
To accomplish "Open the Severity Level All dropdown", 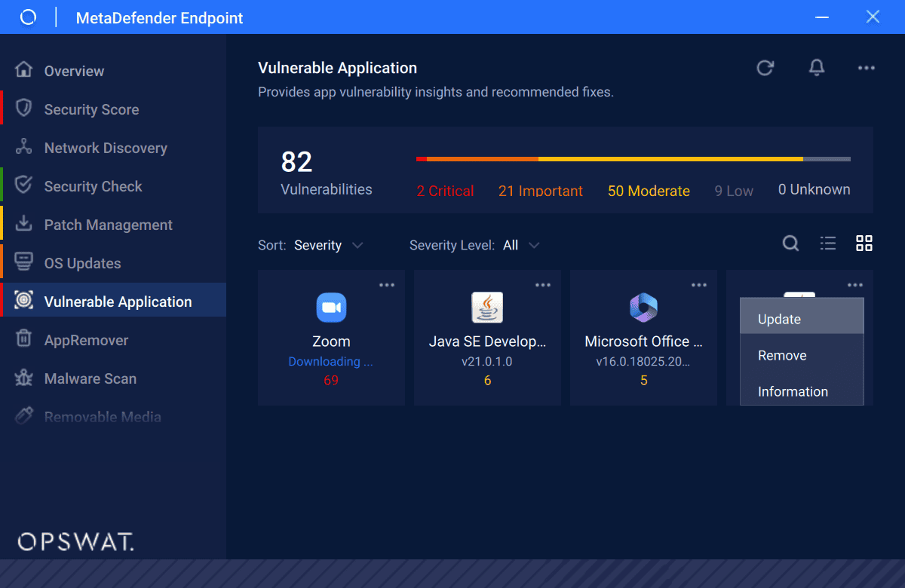I will [x=521, y=245].
